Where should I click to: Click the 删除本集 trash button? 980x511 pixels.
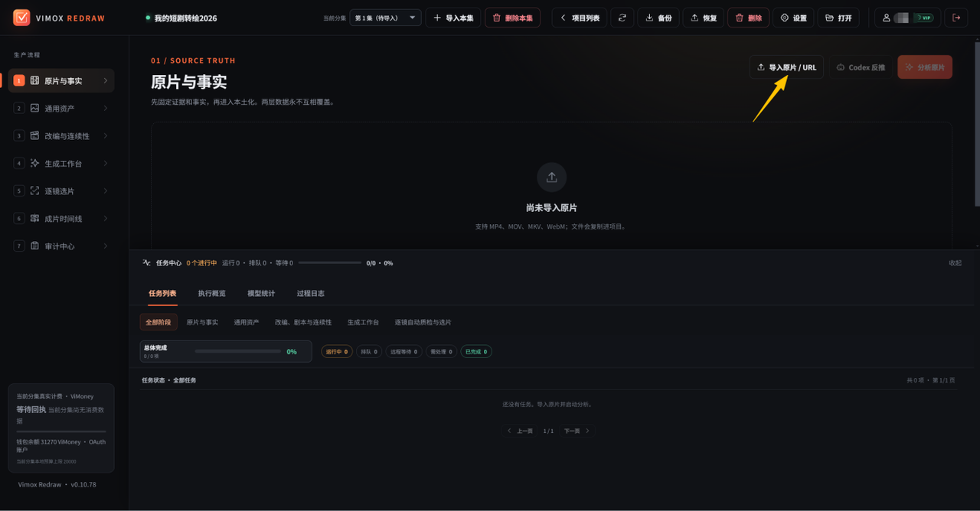(x=512, y=18)
